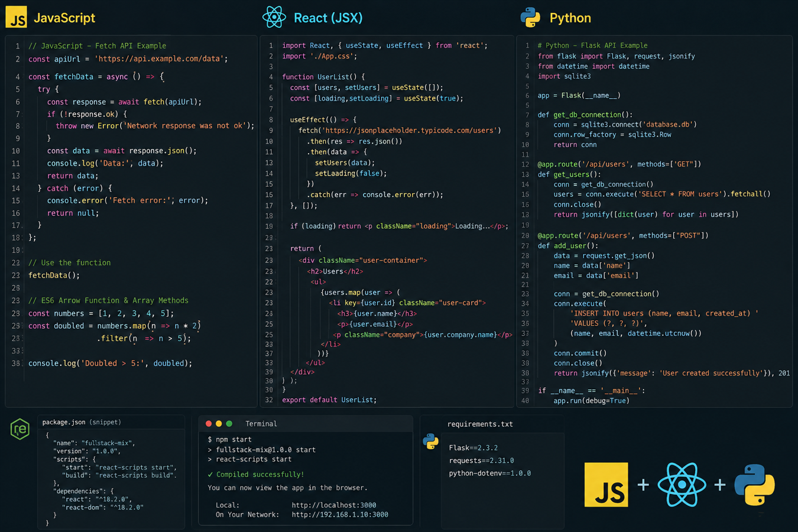Select the requirements.txt file title

480,424
